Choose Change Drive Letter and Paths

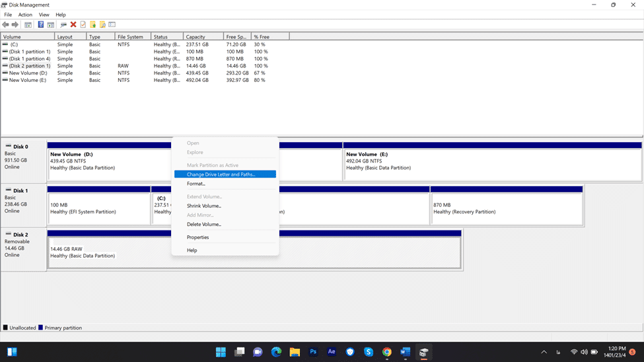point(225,174)
